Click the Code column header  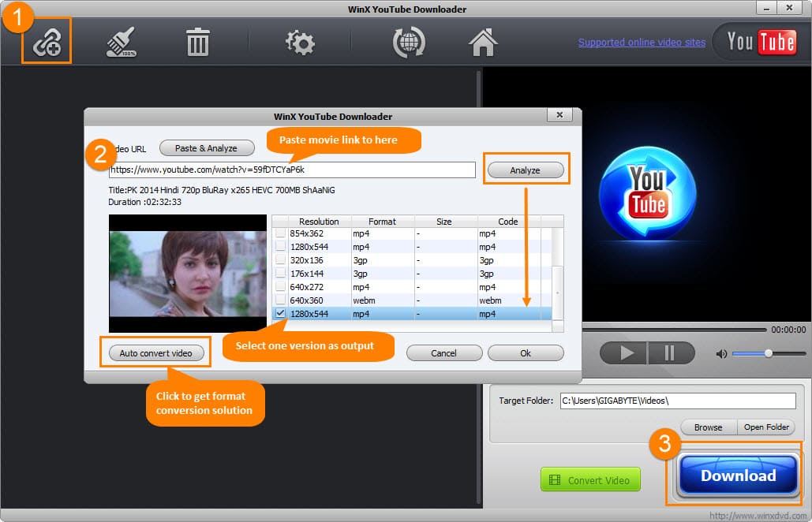pyautogui.click(x=509, y=222)
